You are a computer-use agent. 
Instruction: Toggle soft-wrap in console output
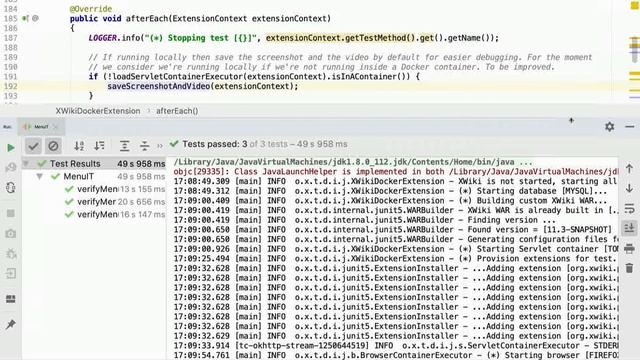(629, 208)
